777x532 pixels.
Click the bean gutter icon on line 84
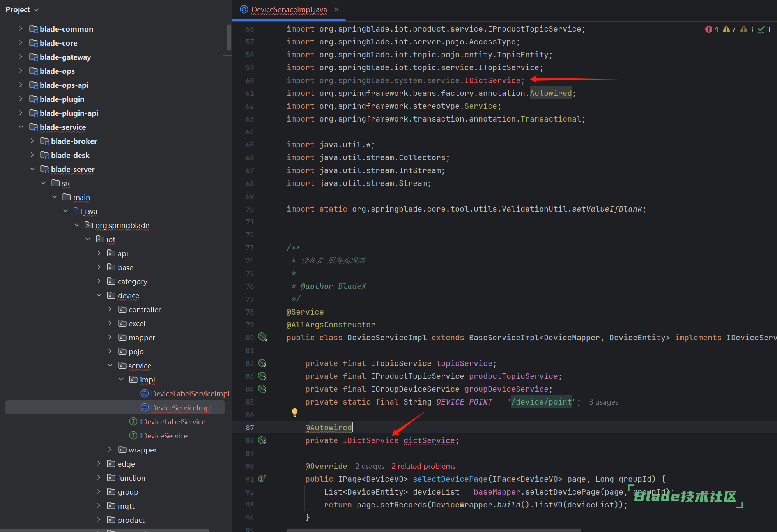[263, 389]
